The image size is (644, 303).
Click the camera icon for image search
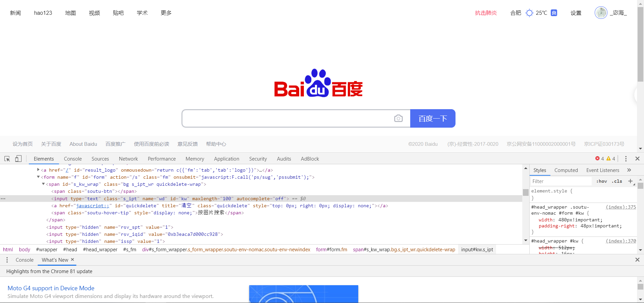click(398, 118)
